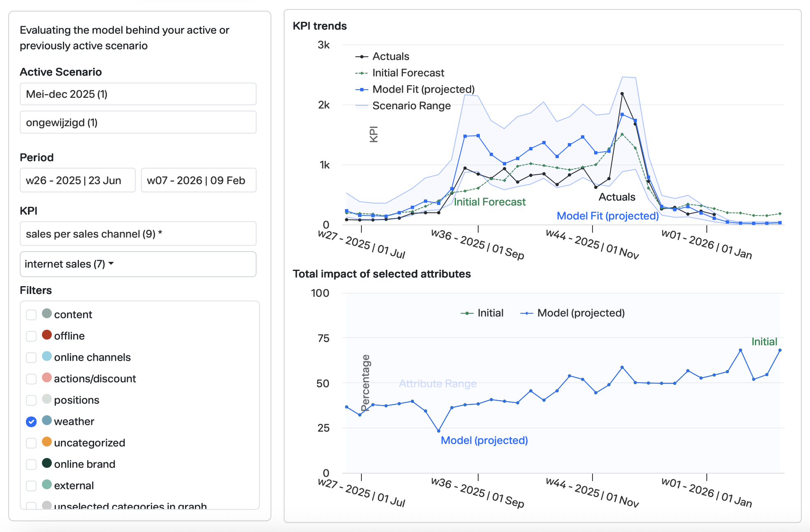The width and height of the screenshot is (810, 532).
Task: Toggle the Initial legend marker in impact chart
Action: click(467, 313)
